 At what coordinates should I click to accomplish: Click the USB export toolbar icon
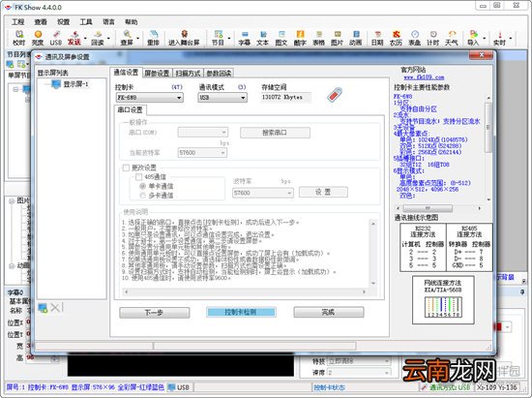click(x=56, y=38)
